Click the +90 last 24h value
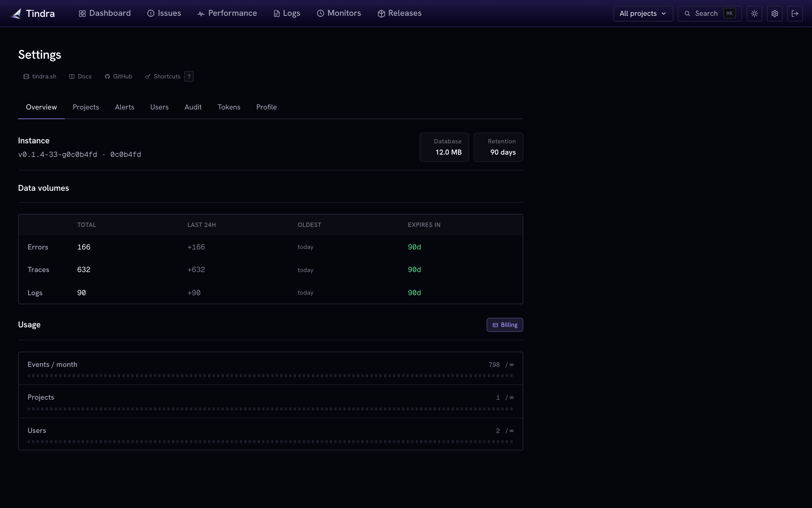This screenshot has height=508, width=812. [x=194, y=293]
